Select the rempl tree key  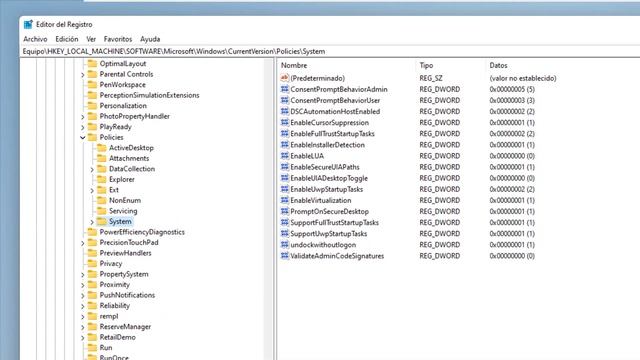tap(109, 316)
